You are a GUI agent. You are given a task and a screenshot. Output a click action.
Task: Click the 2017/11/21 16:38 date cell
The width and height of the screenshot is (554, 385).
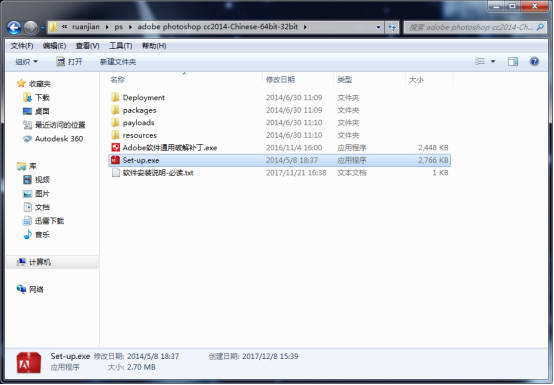296,173
